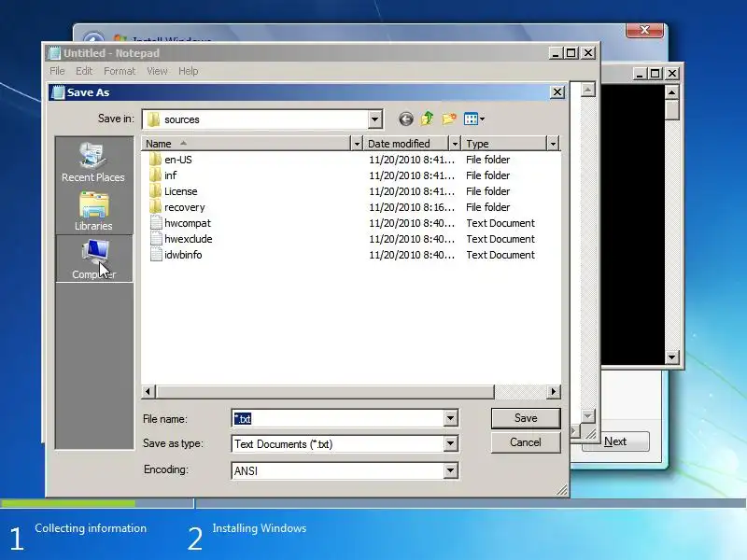Expand the Save as type dropdown
747x560 pixels.
point(450,444)
